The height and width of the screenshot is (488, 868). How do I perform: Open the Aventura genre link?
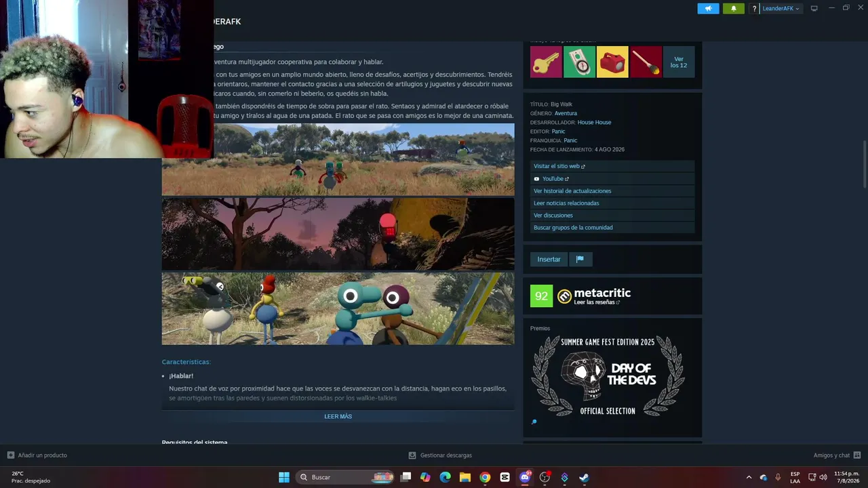tap(566, 113)
